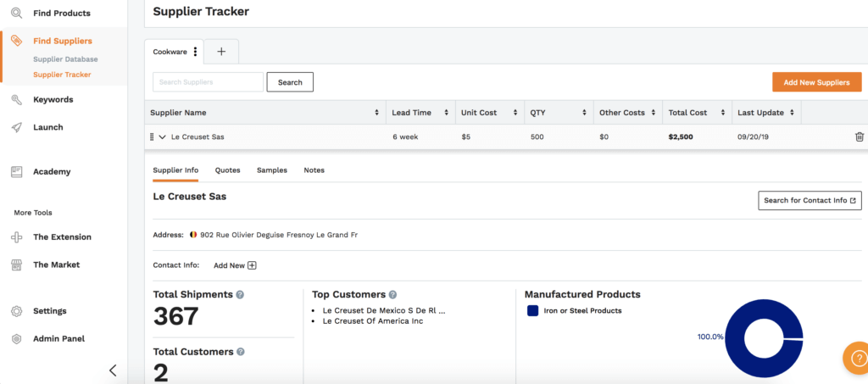Viewport: 868px width, 384px height.
Task: Click the plus icon next to Add New contact
Action: coord(252,265)
